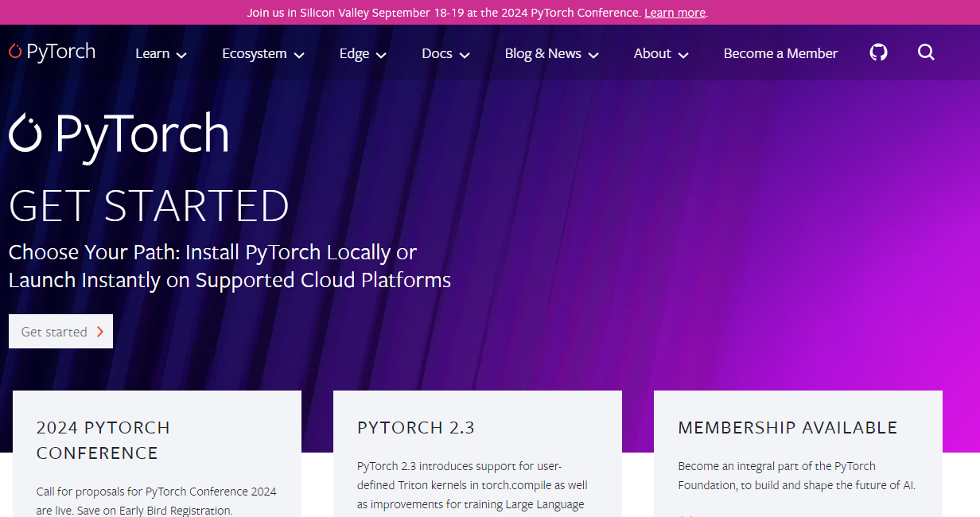Open site search with the magnifier icon
The image size is (980, 517).
pyautogui.click(x=926, y=52)
